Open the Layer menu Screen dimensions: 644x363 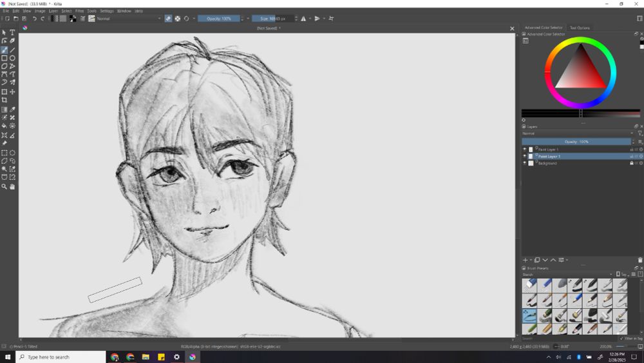tap(53, 11)
